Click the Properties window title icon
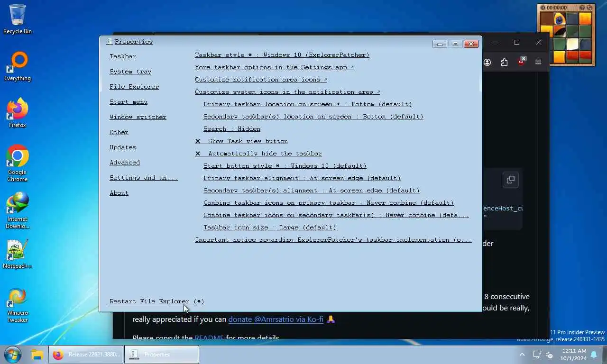 [x=109, y=42]
